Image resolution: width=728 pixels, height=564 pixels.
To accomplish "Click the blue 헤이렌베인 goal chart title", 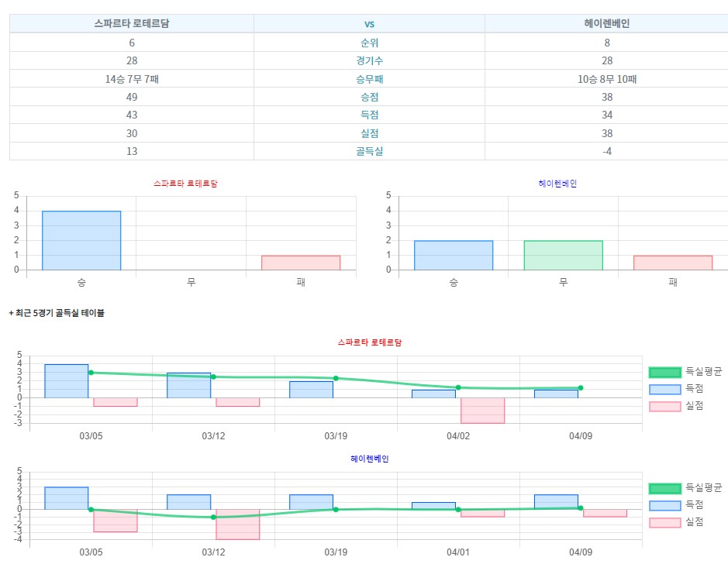I will point(370,459).
